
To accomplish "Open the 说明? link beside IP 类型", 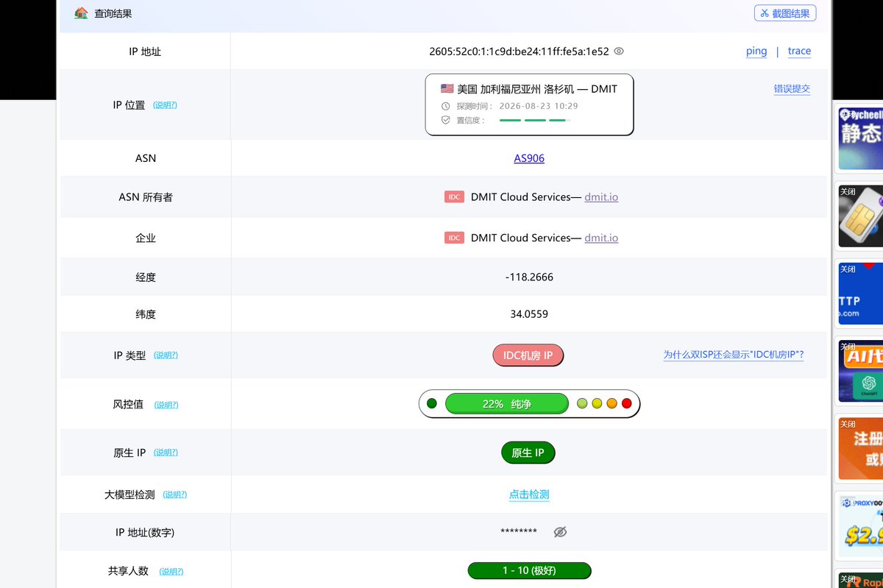I will (x=166, y=355).
